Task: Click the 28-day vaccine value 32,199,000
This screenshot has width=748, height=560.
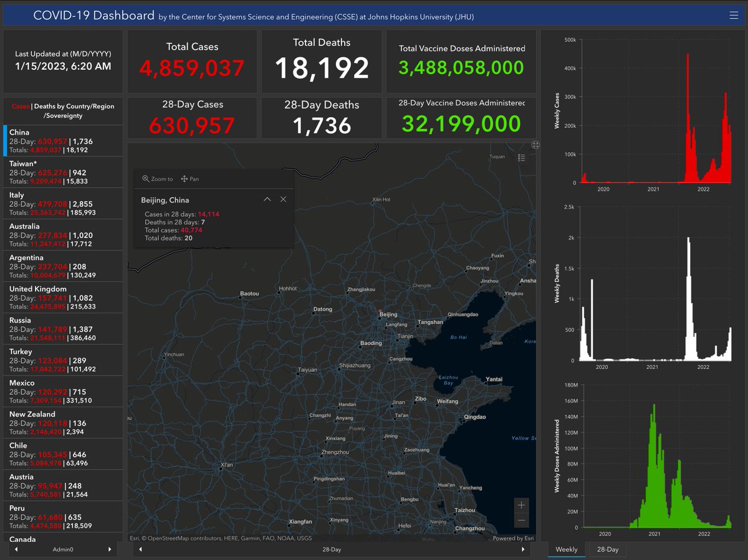Action: [461, 123]
